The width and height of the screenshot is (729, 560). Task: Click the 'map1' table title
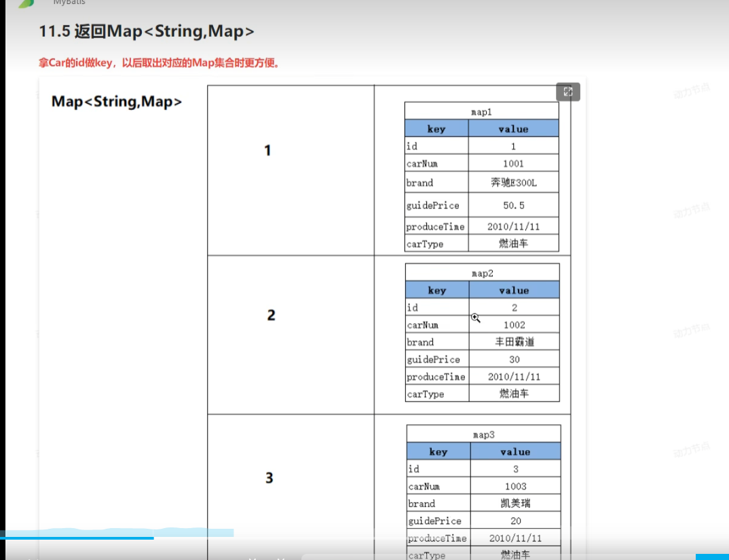pyautogui.click(x=481, y=112)
